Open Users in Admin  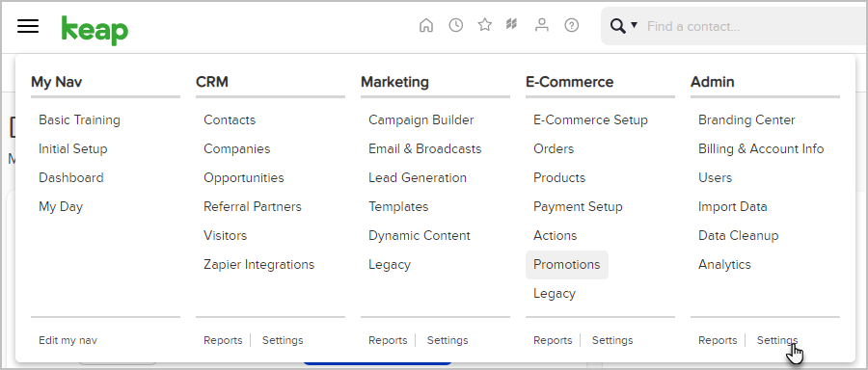[x=716, y=177]
